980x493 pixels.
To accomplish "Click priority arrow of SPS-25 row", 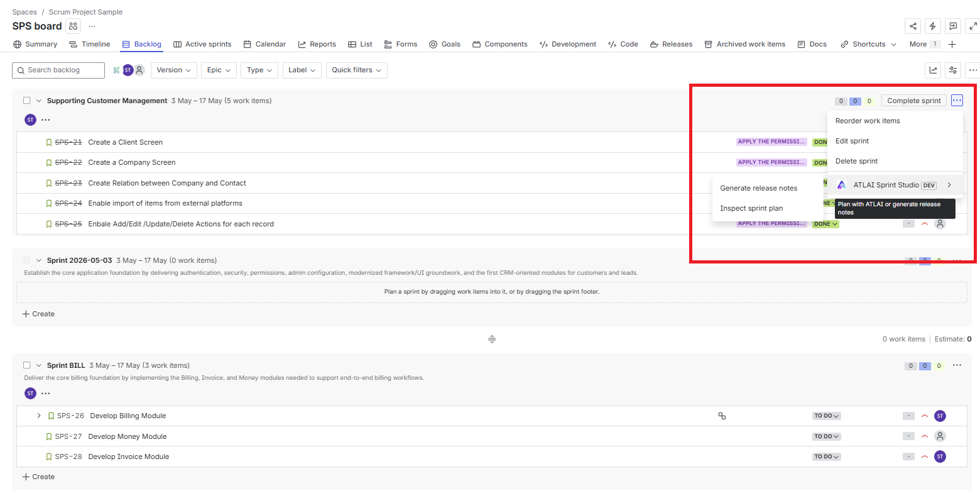I will [924, 224].
